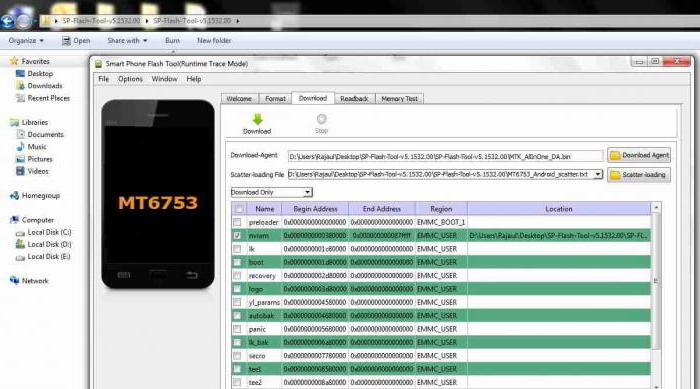Expand the Scatter-loading File path dropdown
700x389 pixels.
tap(598, 174)
